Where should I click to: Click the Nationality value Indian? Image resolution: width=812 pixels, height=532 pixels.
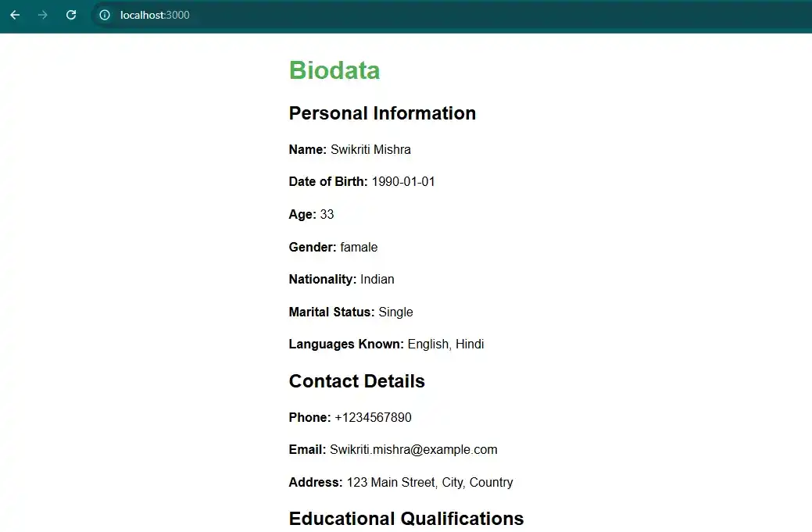tap(377, 280)
